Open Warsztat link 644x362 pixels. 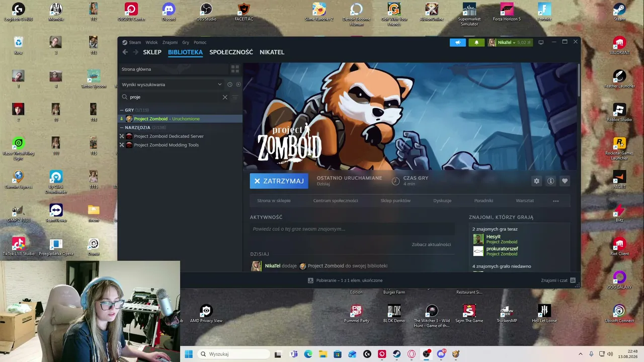pos(525,201)
